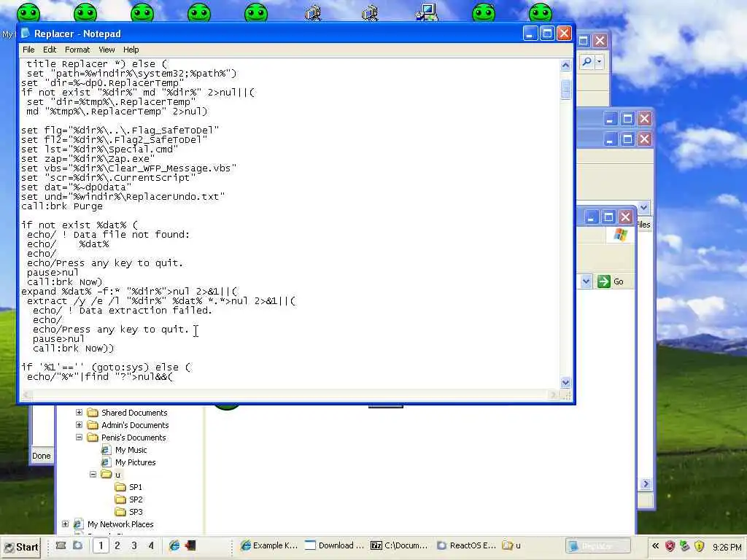Click the Notepad horizontal scroll left arrow

click(x=27, y=394)
